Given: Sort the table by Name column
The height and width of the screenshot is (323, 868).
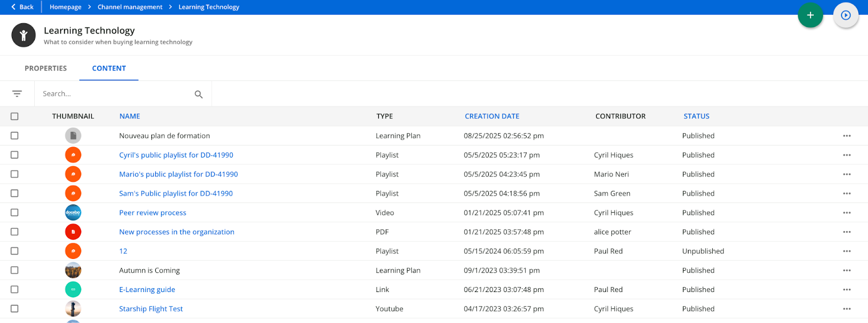Looking at the screenshot, I should [130, 116].
